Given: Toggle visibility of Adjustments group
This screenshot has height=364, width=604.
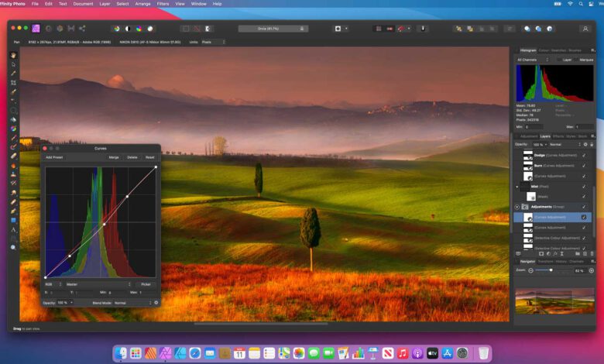Looking at the screenshot, I should click(584, 207).
